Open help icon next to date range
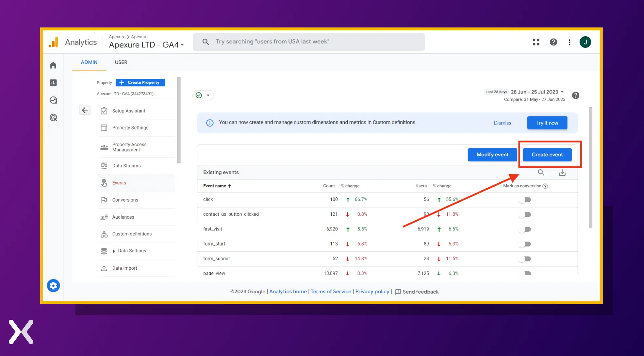 576,95
